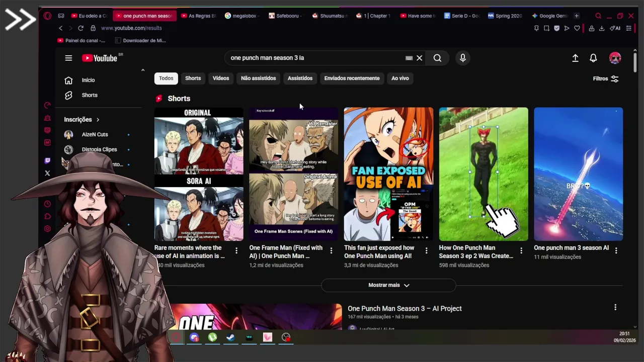
Task: Open the on-screen keyboard icon in search
Action: 409,58
